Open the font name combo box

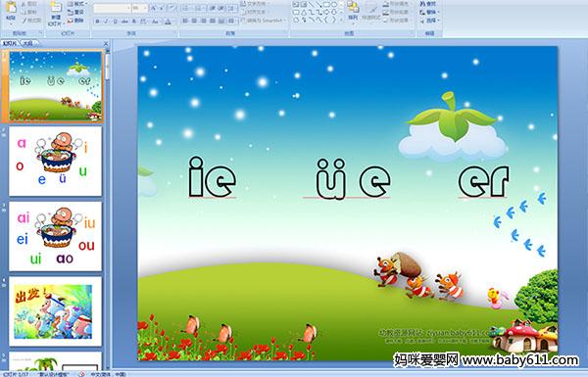tap(113, 8)
